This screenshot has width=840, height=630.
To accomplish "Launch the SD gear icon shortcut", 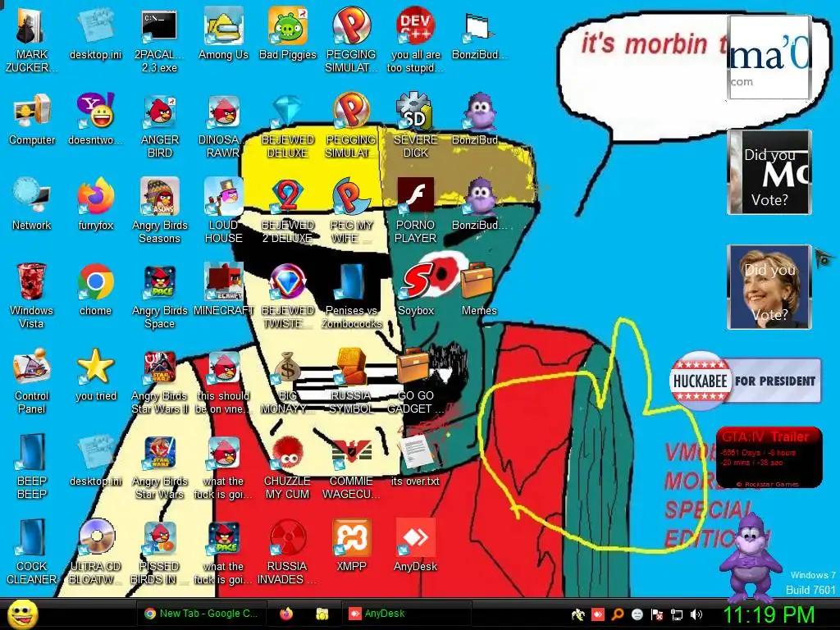I will coord(416,126).
